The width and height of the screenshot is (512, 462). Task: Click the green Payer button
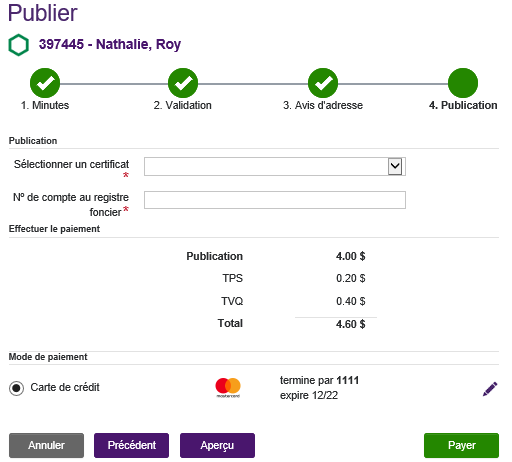461,445
